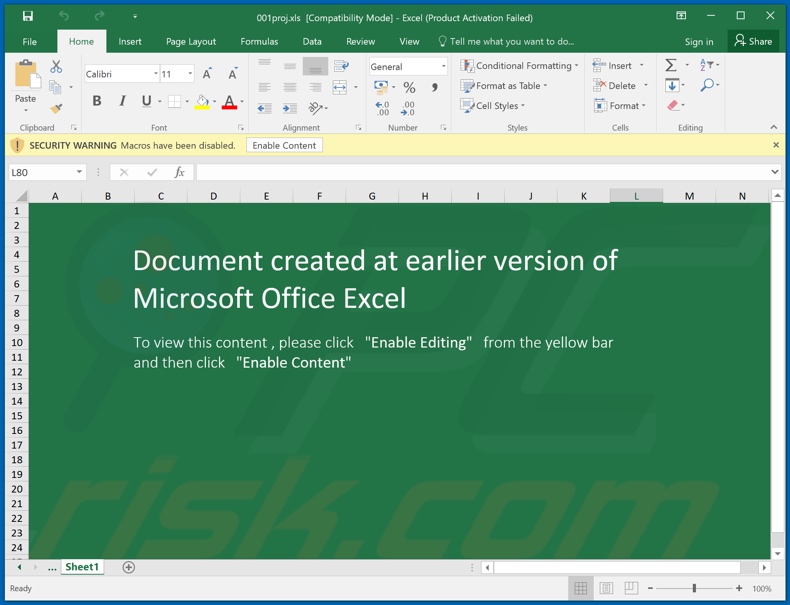Toggle Wrap Text in cells
This screenshot has width=790, height=605.
[x=341, y=66]
